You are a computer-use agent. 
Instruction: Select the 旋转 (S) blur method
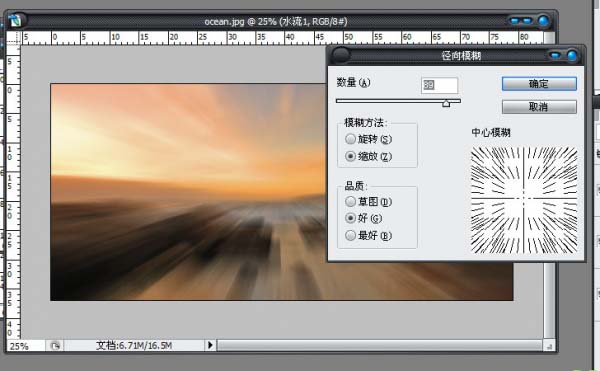351,139
